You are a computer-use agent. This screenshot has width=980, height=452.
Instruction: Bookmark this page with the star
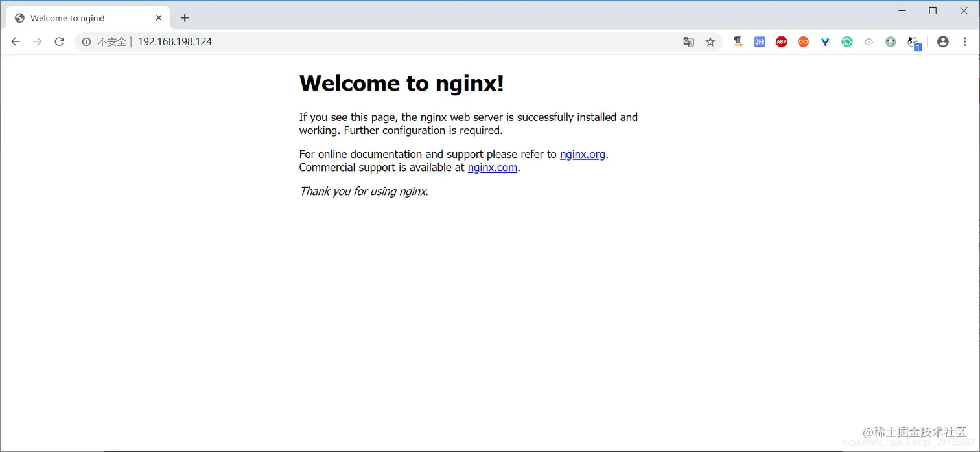tap(710, 41)
